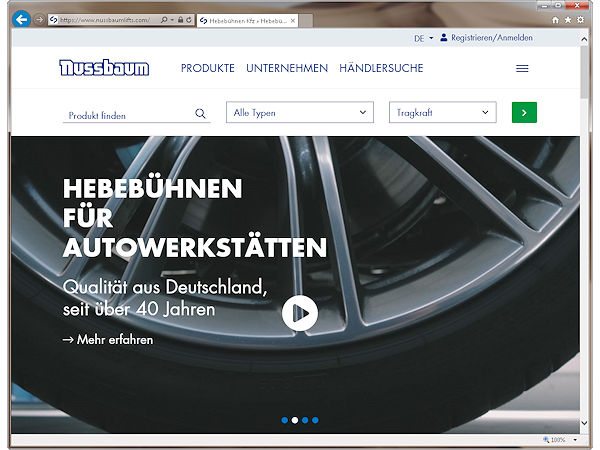Go to the browser home icon
Viewport: 600px width, 450px height.
tap(555, 20)
